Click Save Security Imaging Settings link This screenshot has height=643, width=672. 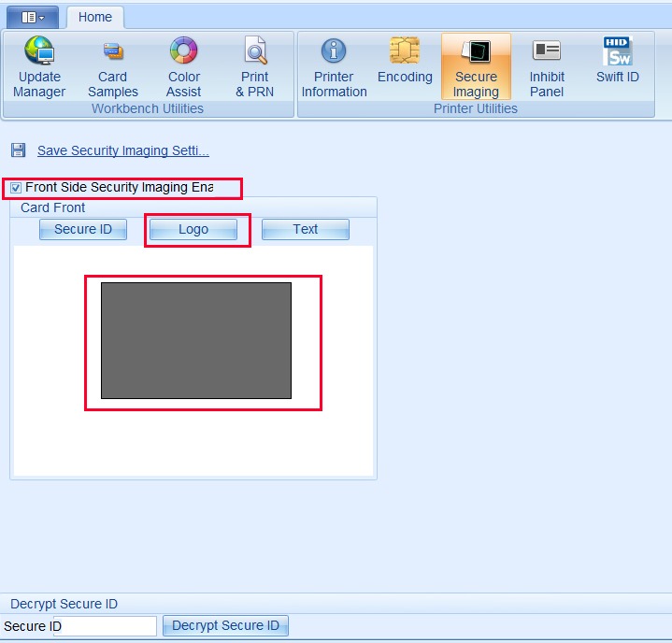pos(122,150)
